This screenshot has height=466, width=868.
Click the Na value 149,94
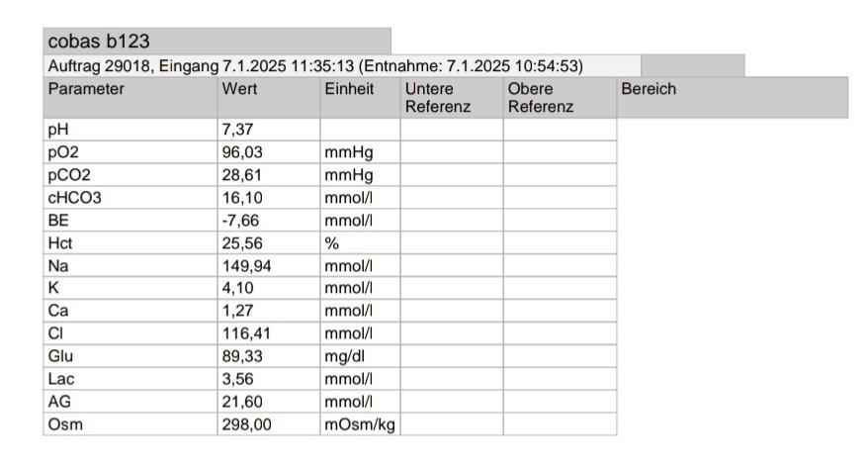click(x=269, y=266)
